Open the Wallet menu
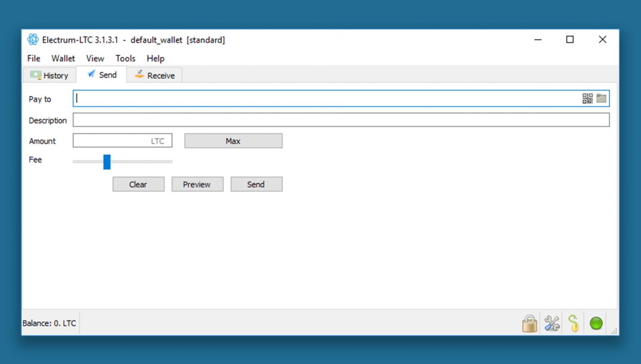The height and width of the screenshot is (364, 641). [x=63, y=59]
